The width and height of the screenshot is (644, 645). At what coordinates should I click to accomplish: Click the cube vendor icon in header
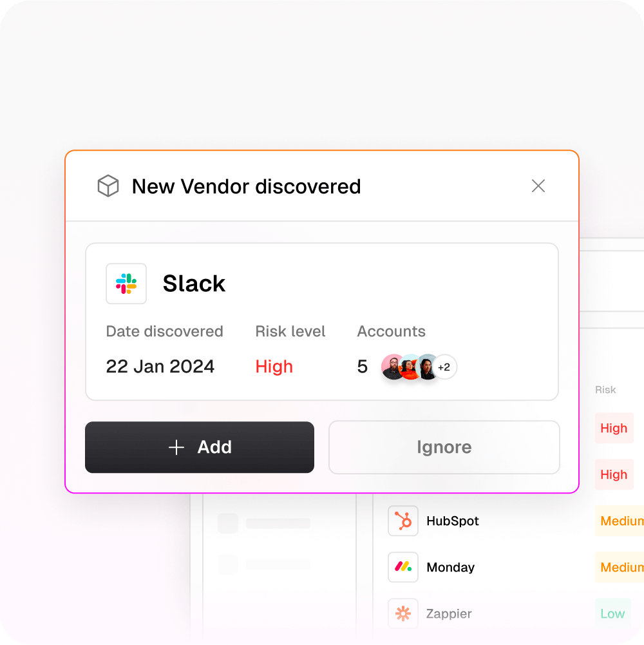click(x=108, y=186)
